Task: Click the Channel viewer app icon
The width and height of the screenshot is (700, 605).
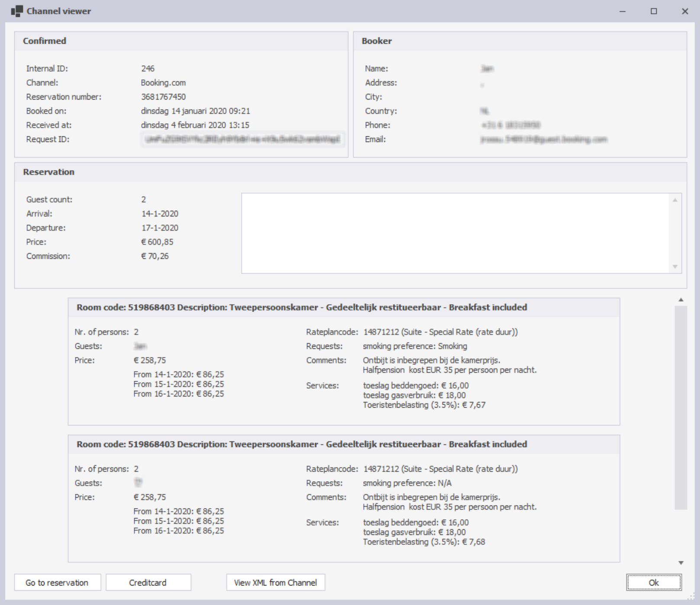Action: point(16,11)
